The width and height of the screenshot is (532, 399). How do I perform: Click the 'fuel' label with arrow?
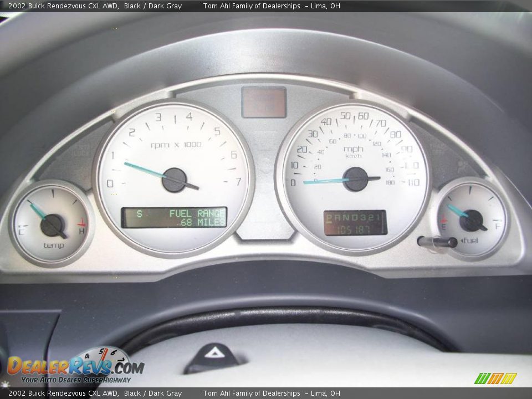[469, 241]
